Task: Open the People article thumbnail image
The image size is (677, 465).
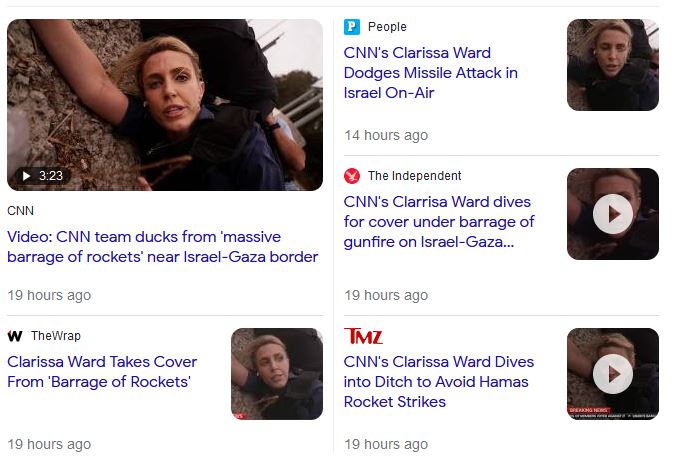Action: coord(613,65)
